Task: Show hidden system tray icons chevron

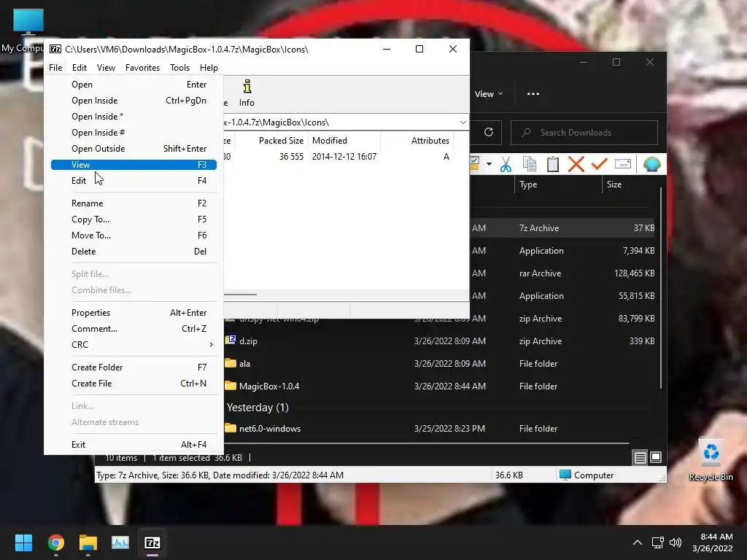Action: (x=637, y=542)
